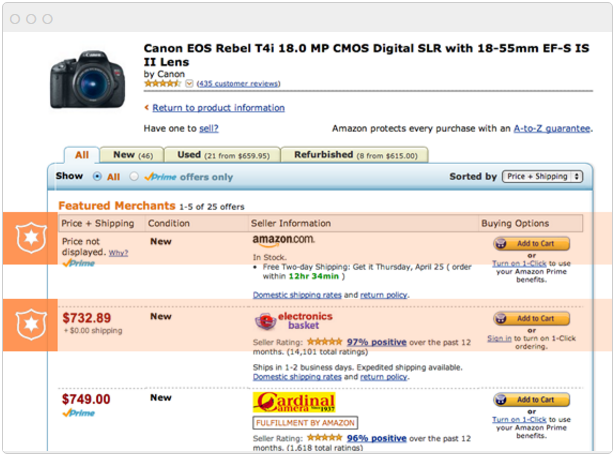Screen dimensions: 615x456
Task: Open the Refurbished offers tab
Action: tap(354, 155)
